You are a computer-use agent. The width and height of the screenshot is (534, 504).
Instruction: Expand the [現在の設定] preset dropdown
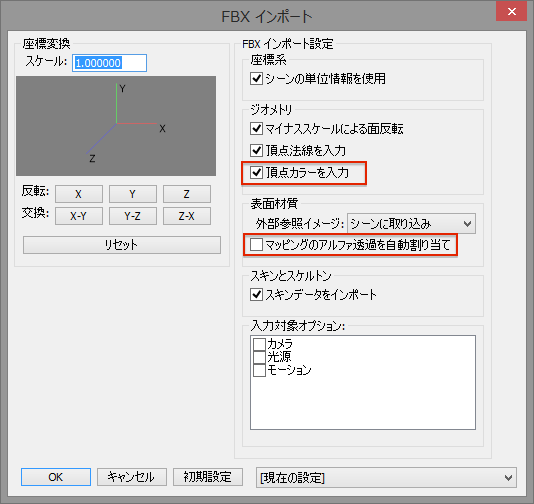click(386, 477)
